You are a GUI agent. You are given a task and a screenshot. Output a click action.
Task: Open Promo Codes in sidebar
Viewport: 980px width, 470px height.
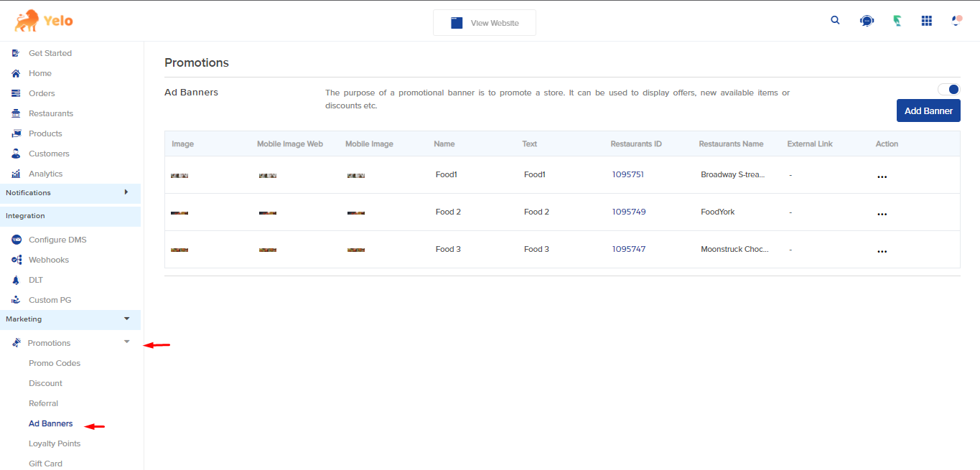pyautogui.click(x=55, y=363)
